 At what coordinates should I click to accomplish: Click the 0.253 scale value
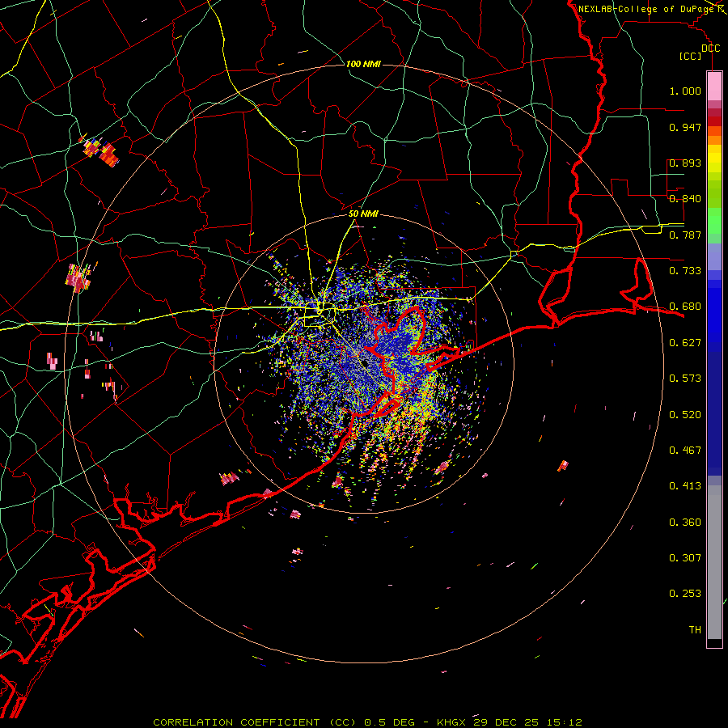[x=685, y=594]
